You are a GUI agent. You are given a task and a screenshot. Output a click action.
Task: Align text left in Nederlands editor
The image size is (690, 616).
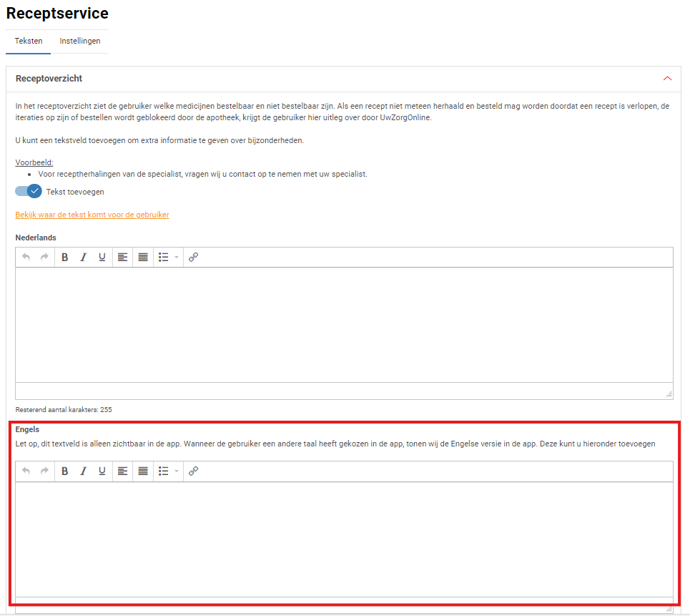click(123, 258)
